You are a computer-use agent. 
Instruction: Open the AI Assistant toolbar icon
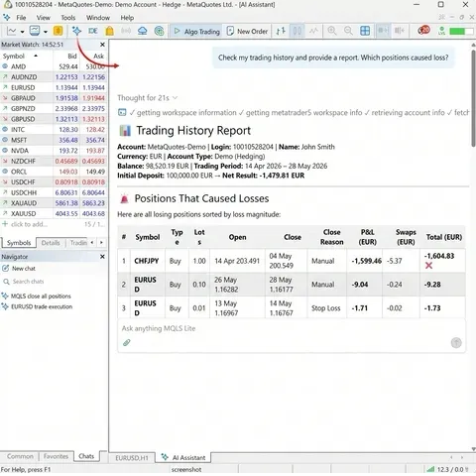[x=76, y=31]
